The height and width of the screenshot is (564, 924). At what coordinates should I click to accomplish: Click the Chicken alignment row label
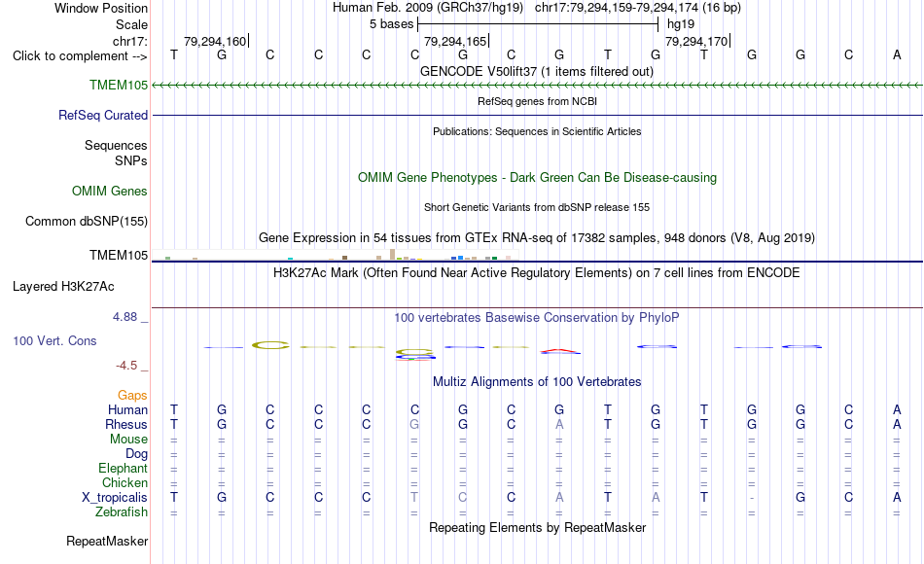[x=124, y=482]
